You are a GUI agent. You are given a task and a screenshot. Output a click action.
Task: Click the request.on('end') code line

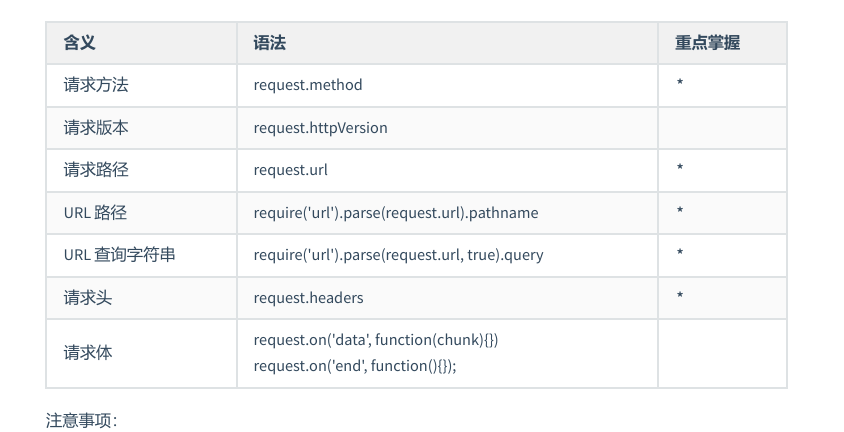(355, 366)
